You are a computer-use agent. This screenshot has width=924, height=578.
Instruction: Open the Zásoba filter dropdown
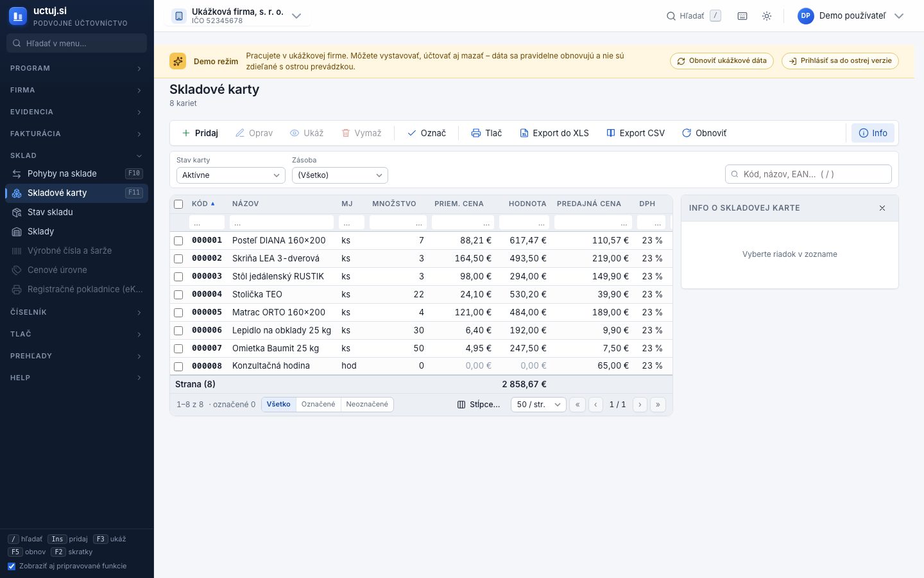(340, 175)
